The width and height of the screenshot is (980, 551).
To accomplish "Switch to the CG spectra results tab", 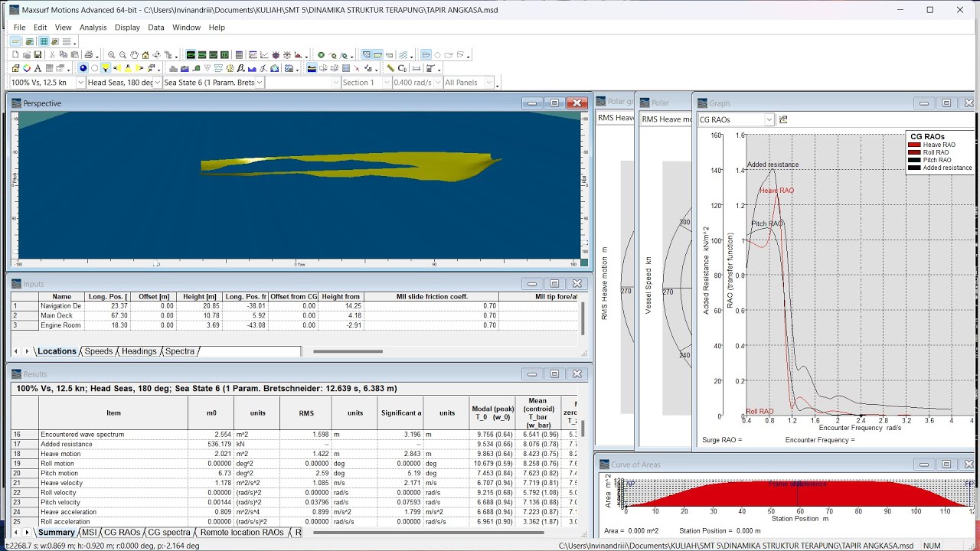I will (168, 532).
